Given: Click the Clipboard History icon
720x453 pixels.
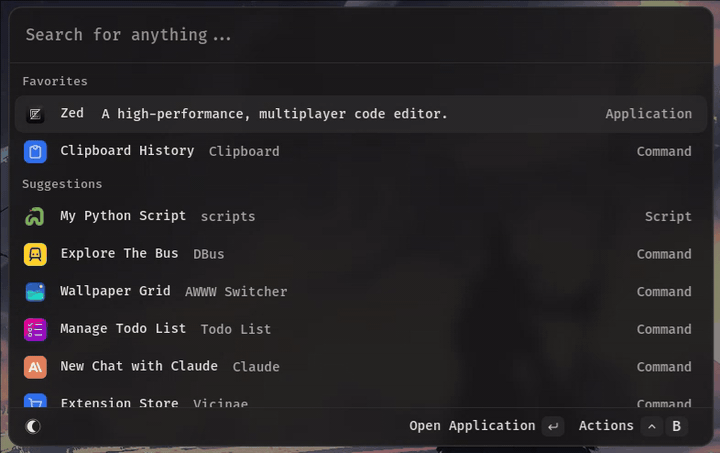Looking at the screenshot, I should 35,152.
